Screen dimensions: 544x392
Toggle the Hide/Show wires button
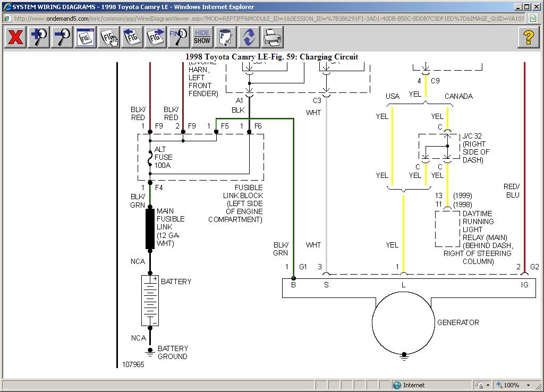[x=202, y=37]
